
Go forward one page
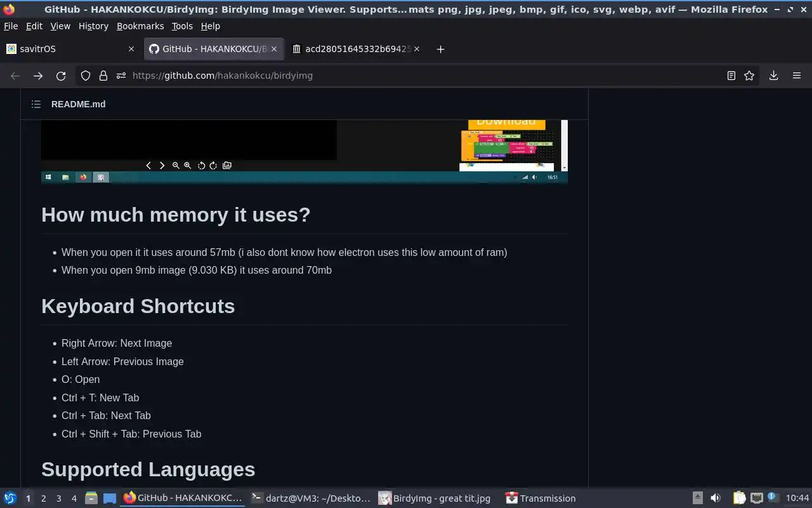(38, 76)
